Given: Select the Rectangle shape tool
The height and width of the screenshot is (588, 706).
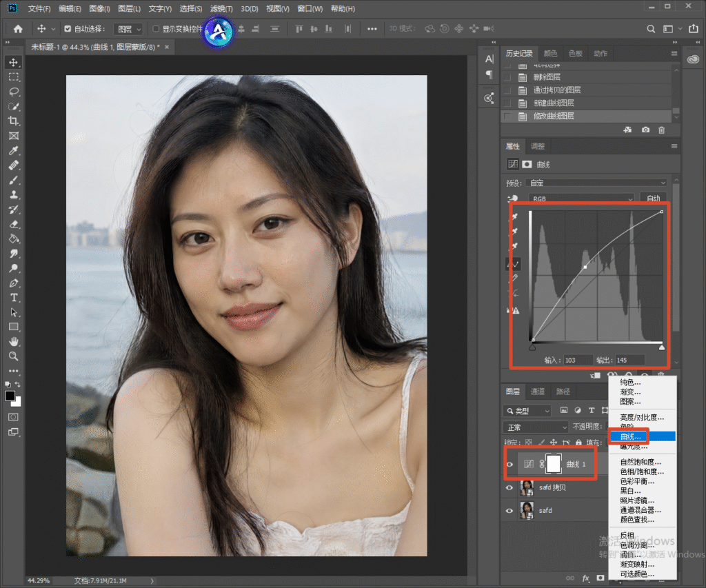Looking at the screenshot, I should click(14, 327).
